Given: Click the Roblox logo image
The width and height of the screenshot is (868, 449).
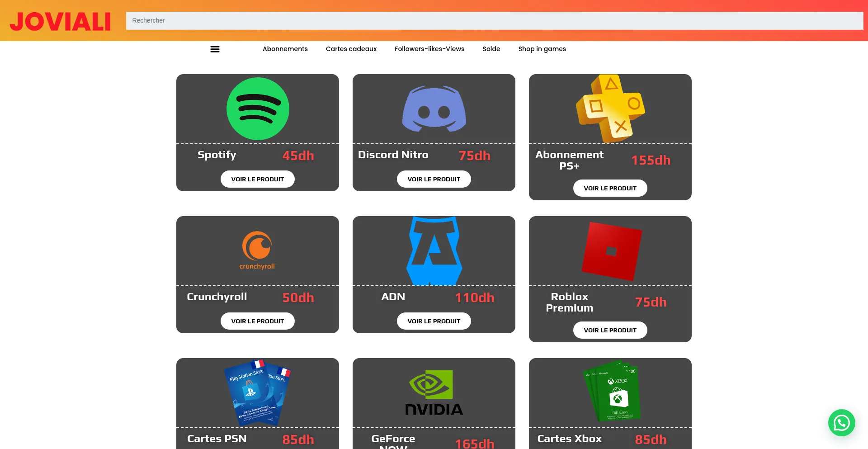Looking at the screenshot, I should [612, 251].
